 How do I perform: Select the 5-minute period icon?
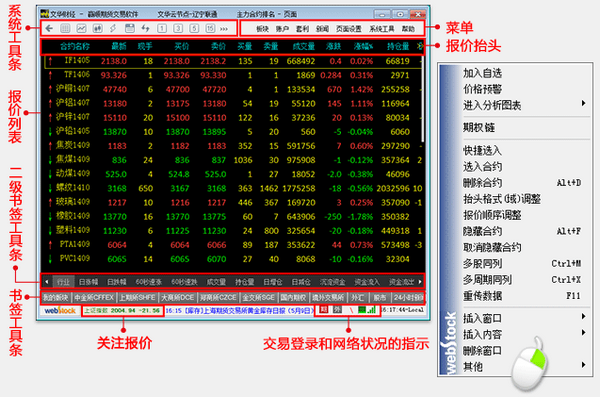pyautogui.click(x=194, y=28)
